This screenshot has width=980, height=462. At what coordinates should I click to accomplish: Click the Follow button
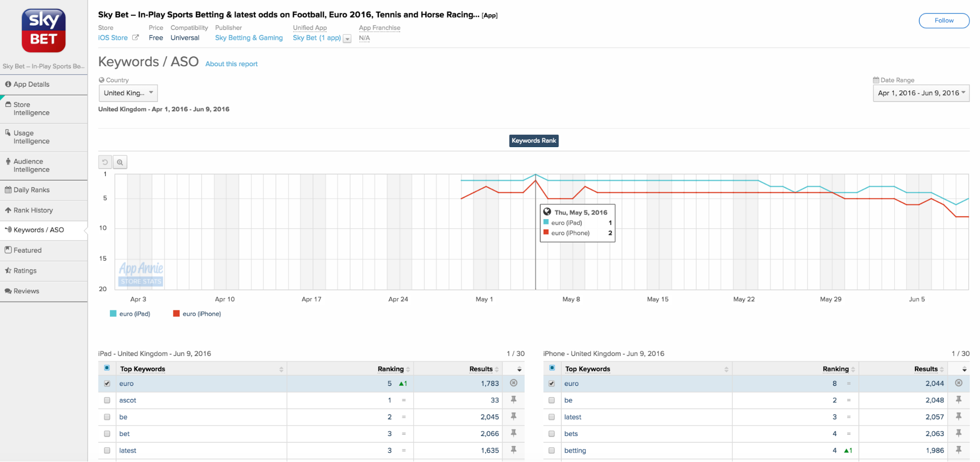click(944, 21)
